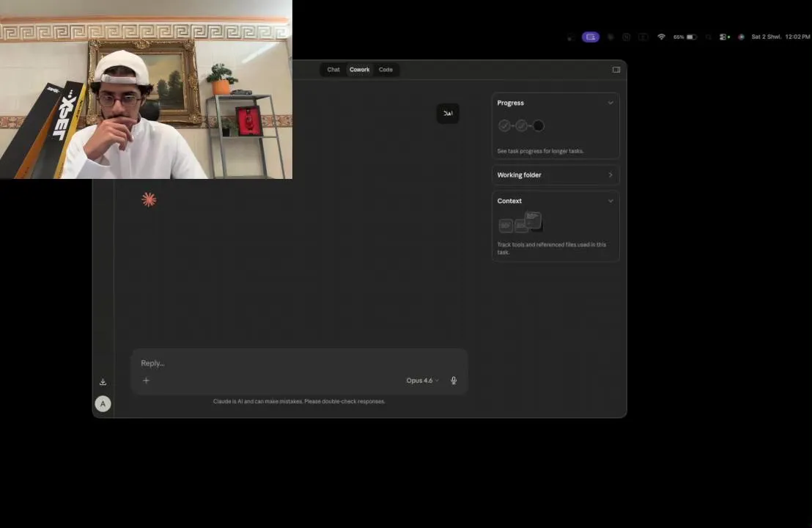The image size is (812, 528).
Task: Collapse the Context section chevron
Action: pyautogui.click(x=610, y=201)
